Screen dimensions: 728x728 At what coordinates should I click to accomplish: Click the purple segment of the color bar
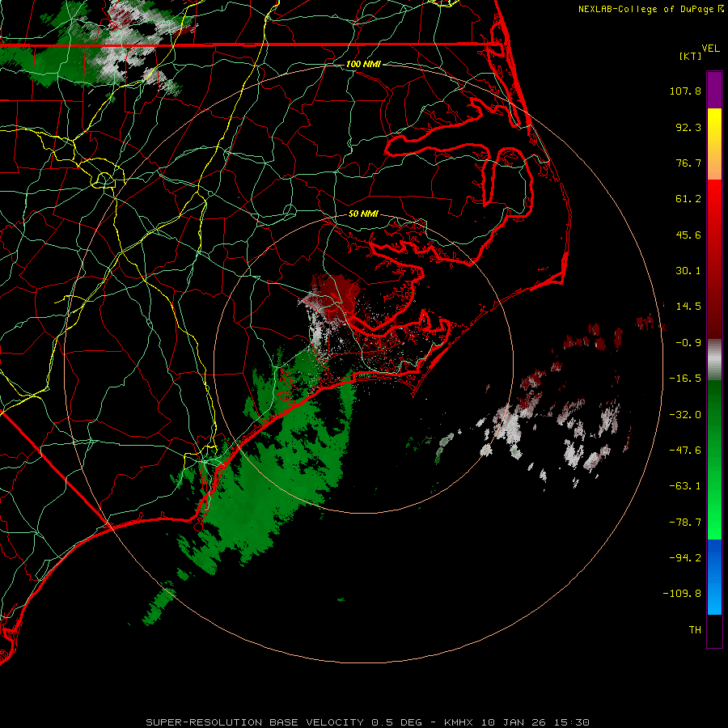[714, 90]
